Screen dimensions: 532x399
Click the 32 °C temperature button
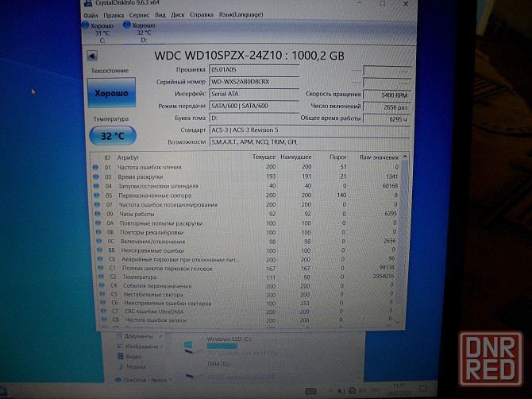[x=113, y=136]
